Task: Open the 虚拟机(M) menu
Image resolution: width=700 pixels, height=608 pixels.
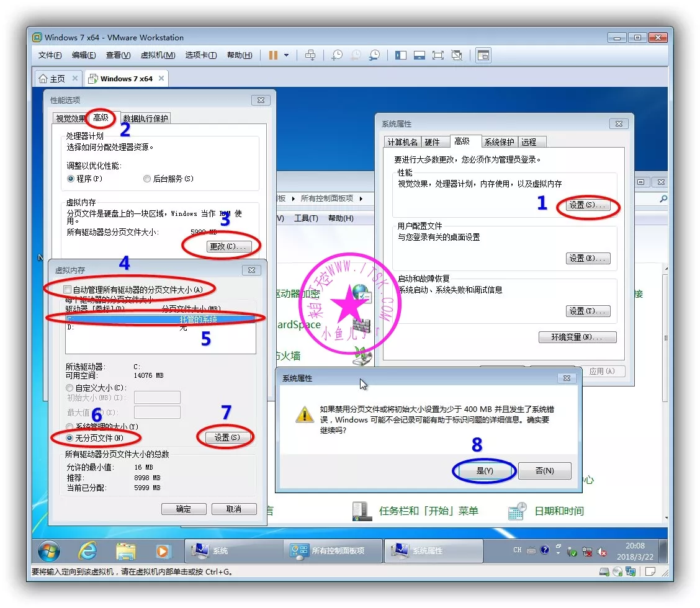Action: pyautogui.click(x=158, y=55)
